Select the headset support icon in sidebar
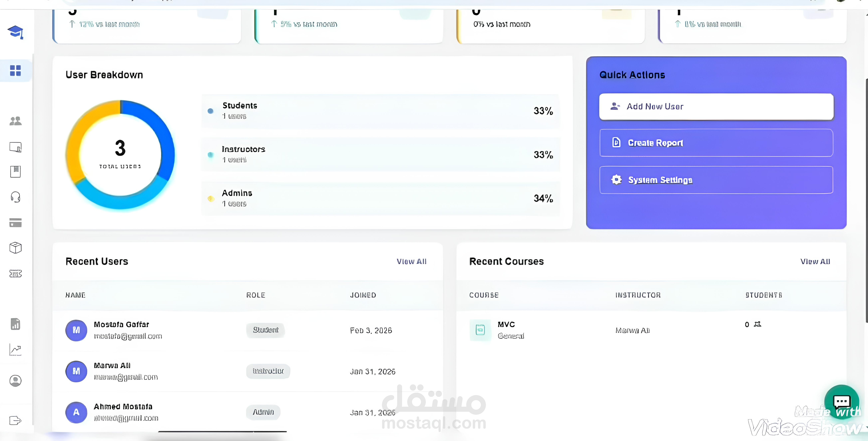This screenshot has width=868, height=441. coord(15,197)
